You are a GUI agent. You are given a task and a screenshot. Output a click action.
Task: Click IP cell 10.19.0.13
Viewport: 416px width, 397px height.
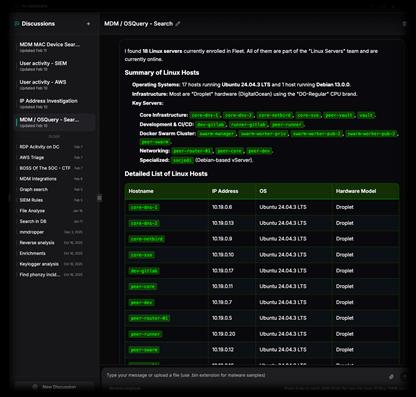pyautogui.click(x=223, y=223)
